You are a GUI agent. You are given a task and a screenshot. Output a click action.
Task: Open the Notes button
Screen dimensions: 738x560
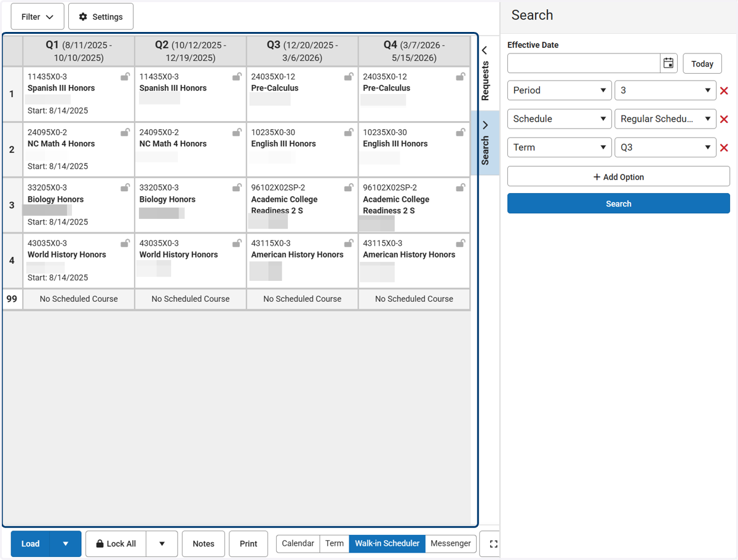click(204, 544)
